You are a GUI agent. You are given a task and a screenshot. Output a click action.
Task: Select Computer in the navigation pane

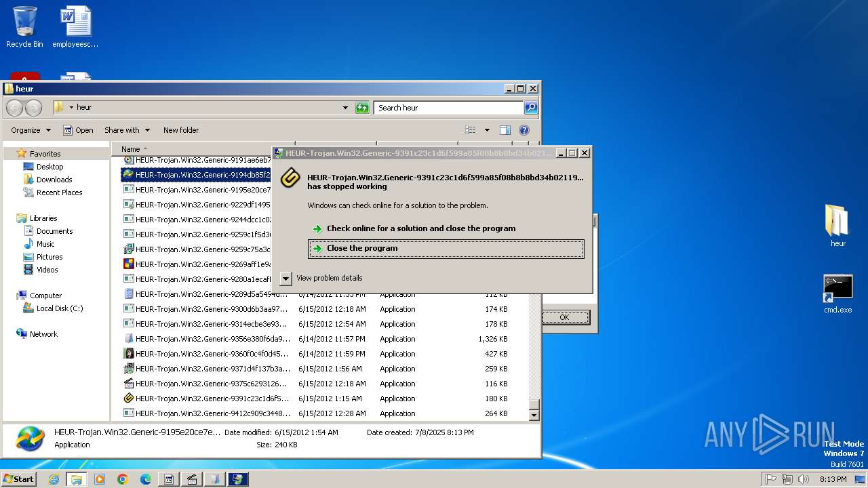45,296
